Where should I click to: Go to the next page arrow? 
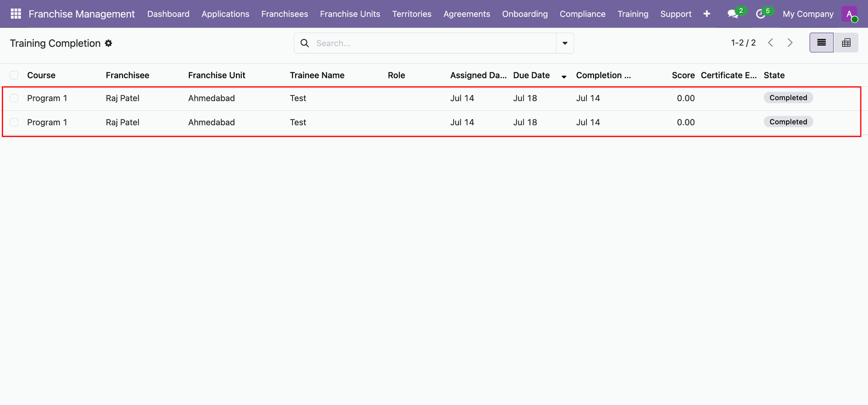click(x=790, y=43)
